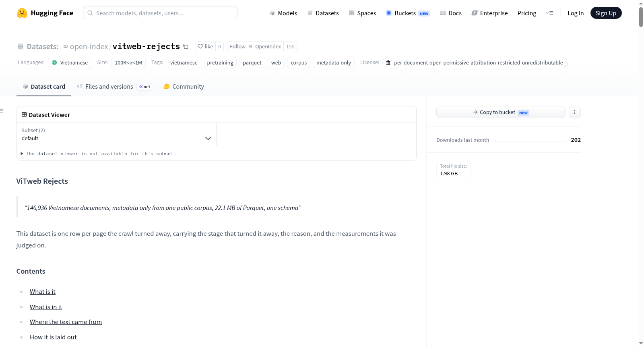Click the ViTweb Rejects heading
The width and height of the screenshot is (644, 347).
pos(42,181)
